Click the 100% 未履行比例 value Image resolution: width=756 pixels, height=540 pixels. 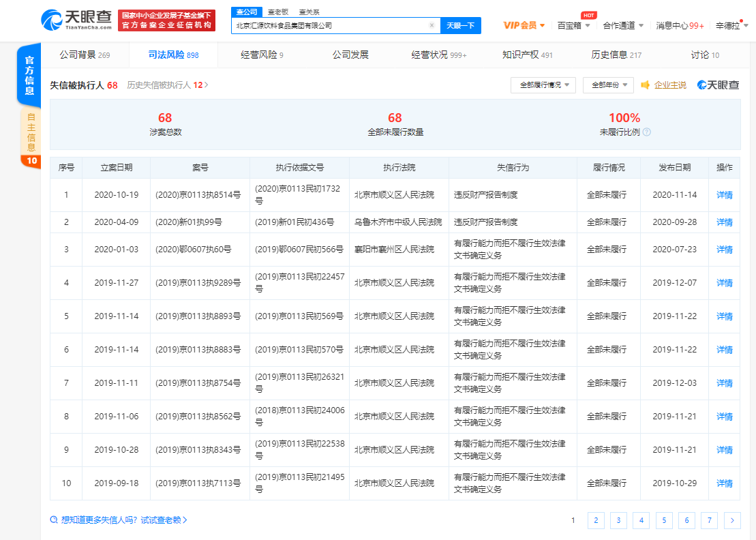[x=624, y=118]
